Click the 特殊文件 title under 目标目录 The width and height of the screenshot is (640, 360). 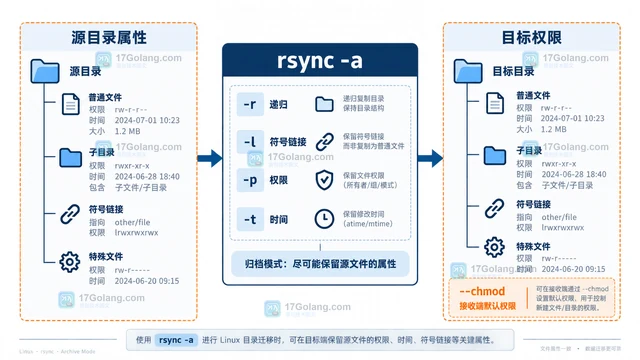533,247
